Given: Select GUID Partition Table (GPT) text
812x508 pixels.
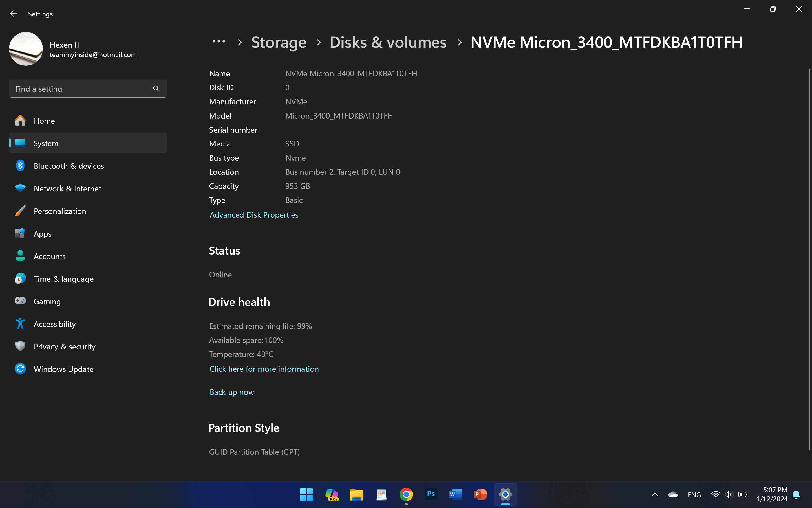Looking at the screenshot, I should pyautogui.click(x=254, y=452).
